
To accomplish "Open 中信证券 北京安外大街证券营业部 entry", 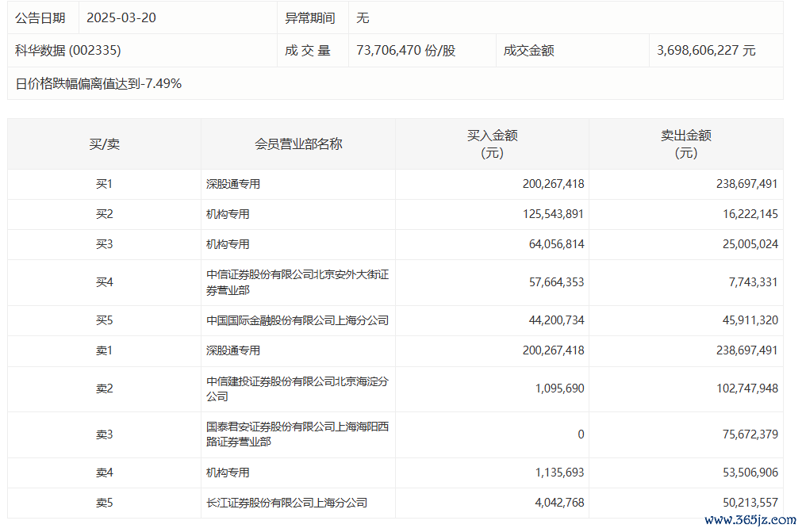I will 297,282.
